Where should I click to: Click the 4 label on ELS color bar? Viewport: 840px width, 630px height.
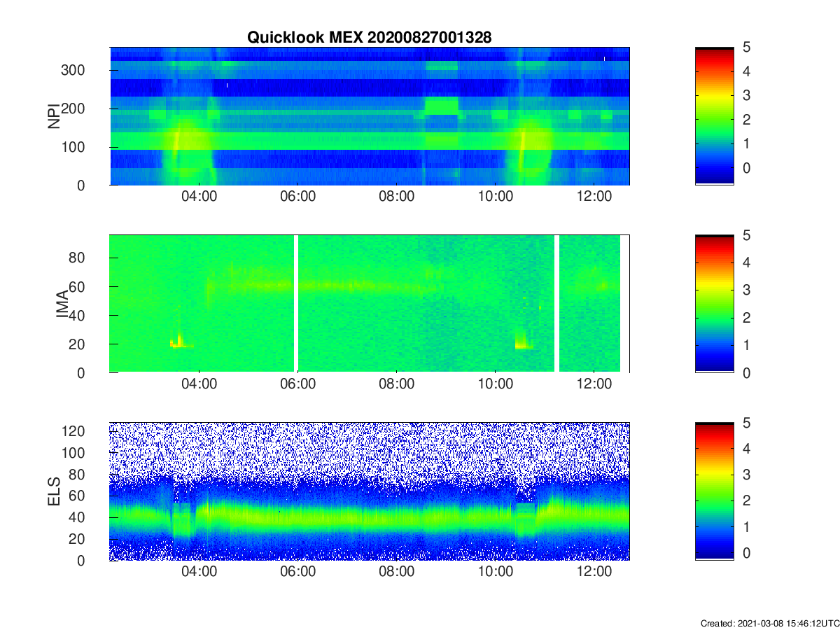(x=746, y=449)
